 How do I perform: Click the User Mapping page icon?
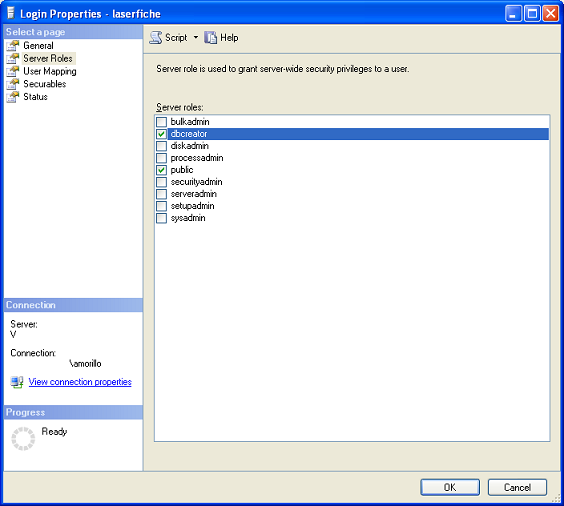click(13, 71)
